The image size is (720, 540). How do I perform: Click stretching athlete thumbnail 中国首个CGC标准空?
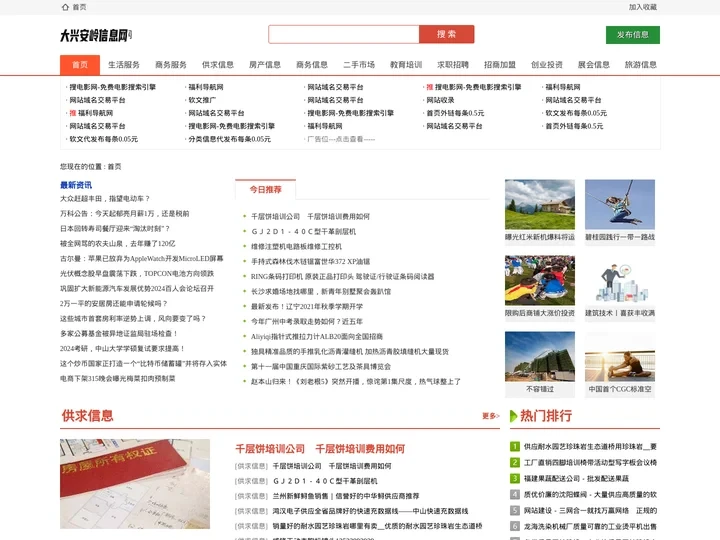pyautogui.click(x=620, y=356)
